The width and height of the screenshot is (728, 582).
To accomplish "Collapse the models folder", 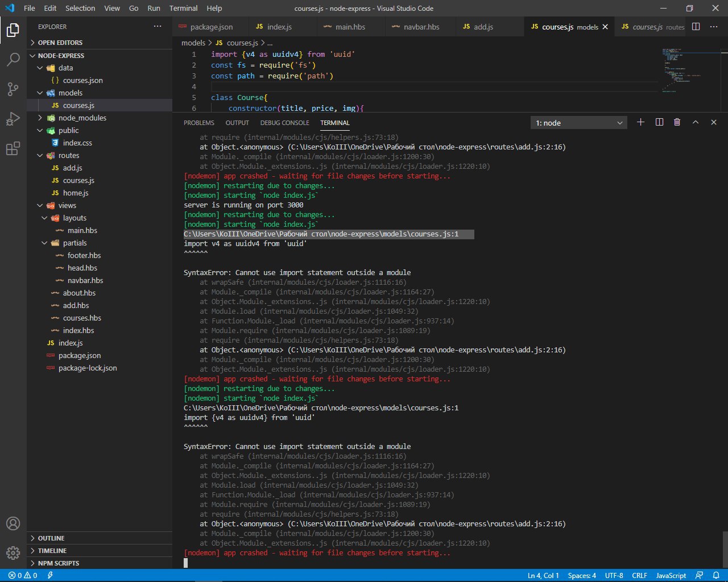I will (100, 93).
